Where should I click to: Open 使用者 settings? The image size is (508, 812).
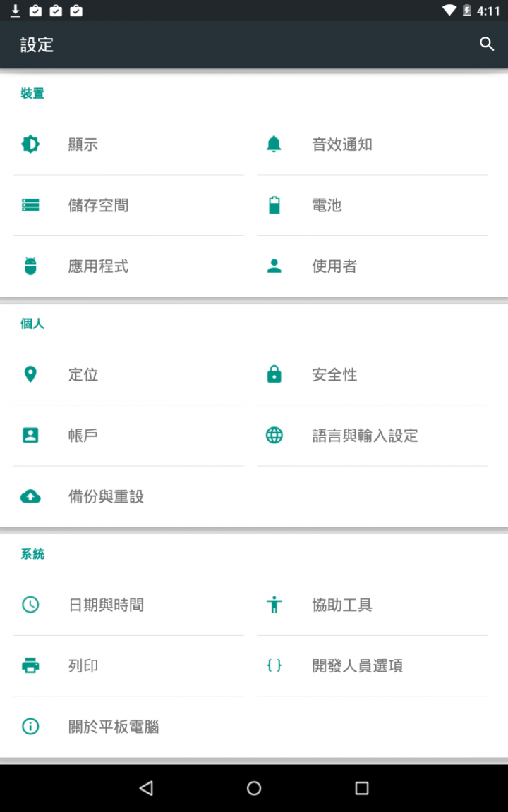click(x=373, y=266)
